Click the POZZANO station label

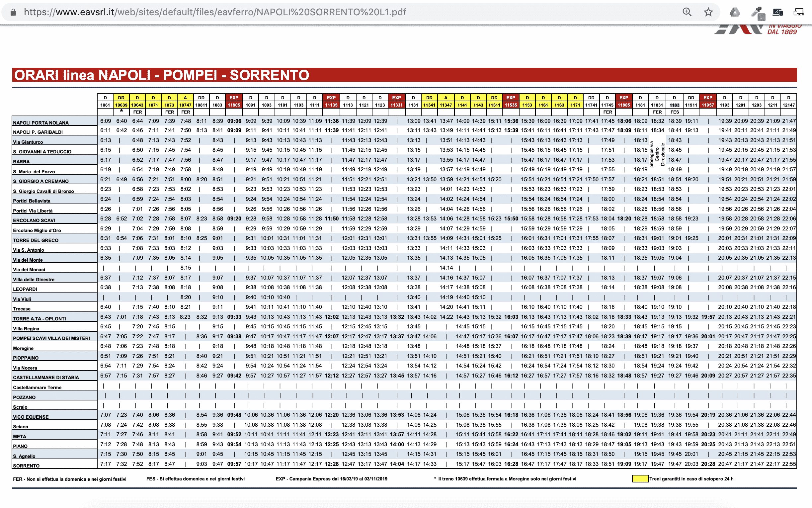pyautogui.click(x=24, y=397)
